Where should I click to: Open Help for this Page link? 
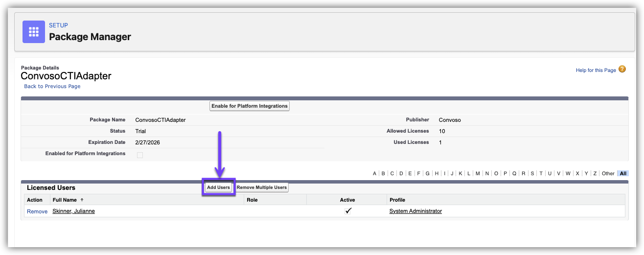[x=596, y=70]
